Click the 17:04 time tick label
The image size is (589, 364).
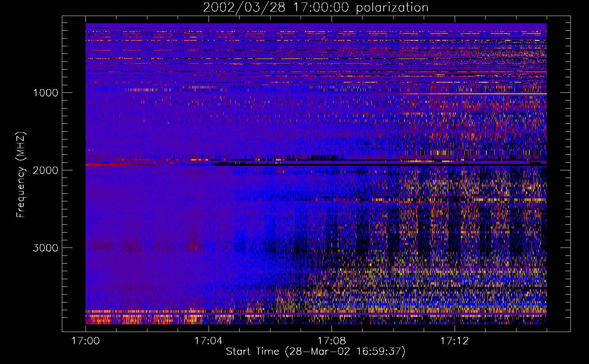coord(209,341)
